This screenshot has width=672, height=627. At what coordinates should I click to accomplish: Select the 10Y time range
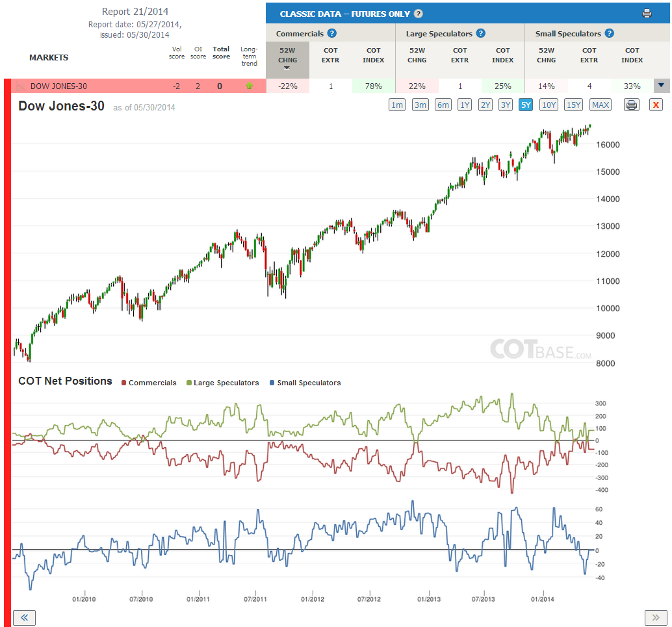click(549, 105)
